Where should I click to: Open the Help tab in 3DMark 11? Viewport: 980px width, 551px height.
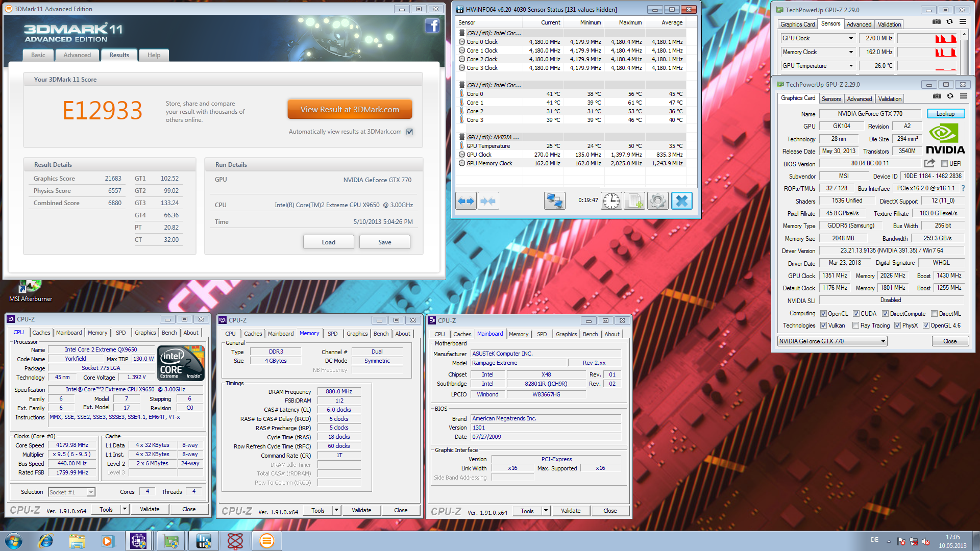154,55
